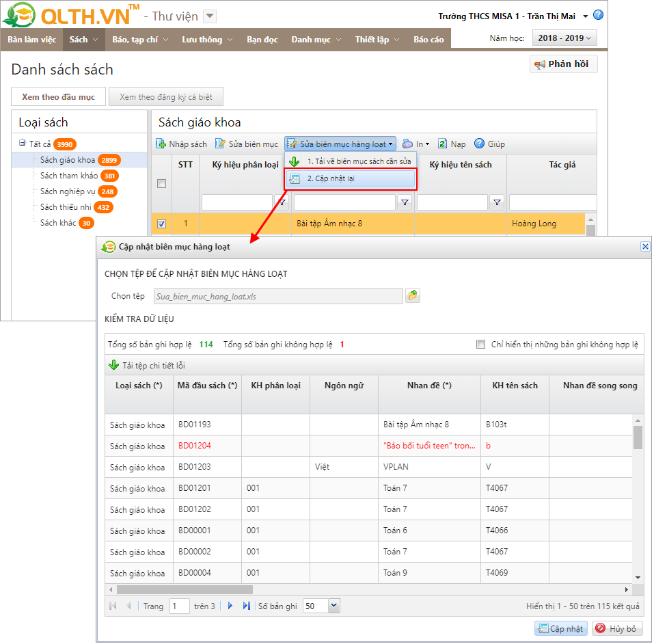Click the dialog vertical scrollbar thumb

pyautogui.click(x=638, y=437)
